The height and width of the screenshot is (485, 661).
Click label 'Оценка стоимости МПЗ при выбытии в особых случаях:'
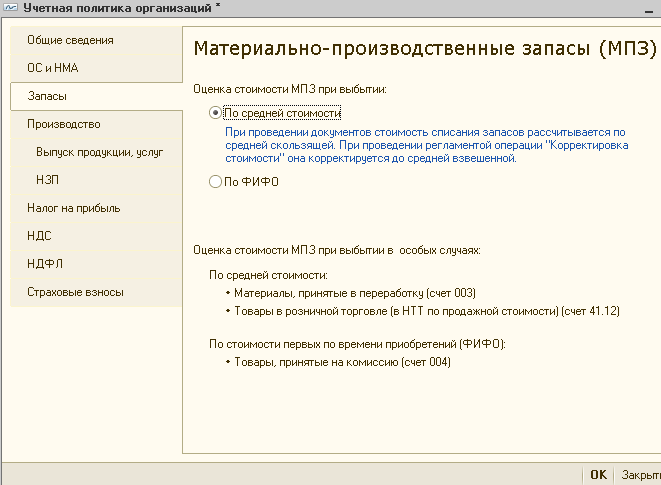tap(336, 250)
